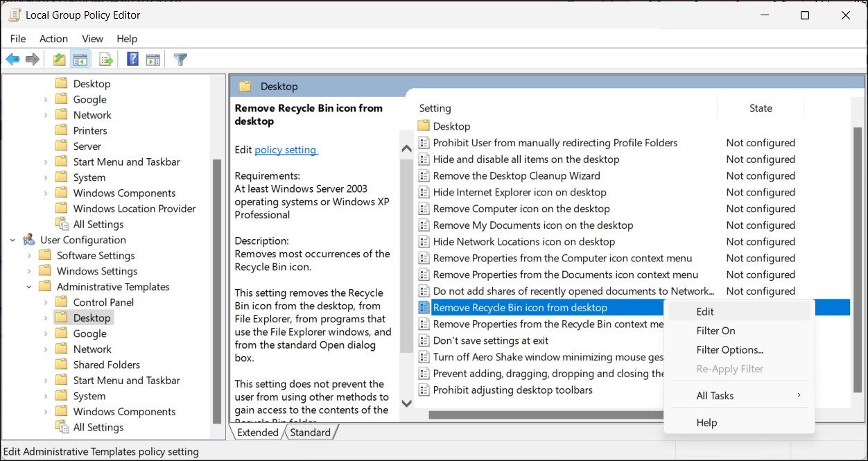Open the parent folder using Up One Level icon
This screenshot has width=868, height=461.
pyautogui.click(x=59, y=59)
